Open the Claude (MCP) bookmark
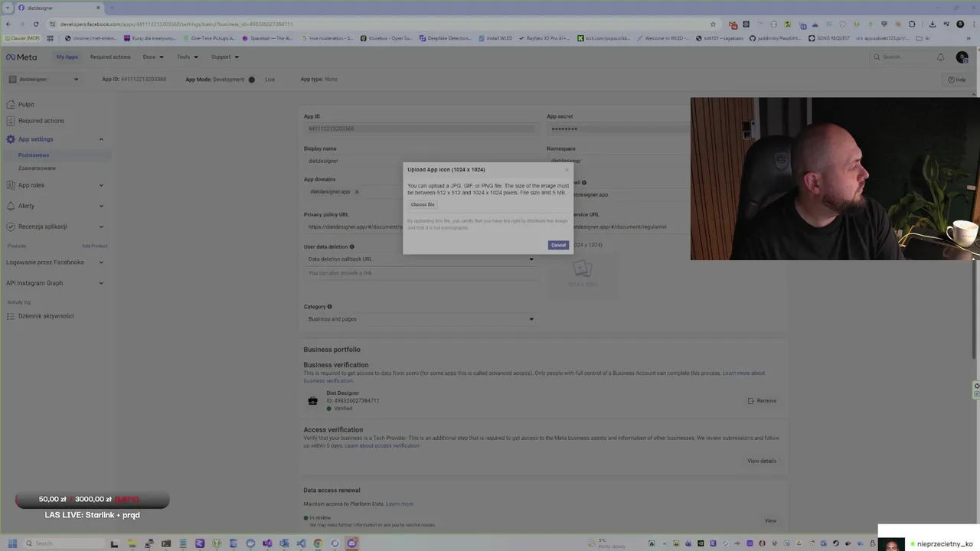Image resolution: width=980 pixels, height=551 pixels. [x=23, y=38]
